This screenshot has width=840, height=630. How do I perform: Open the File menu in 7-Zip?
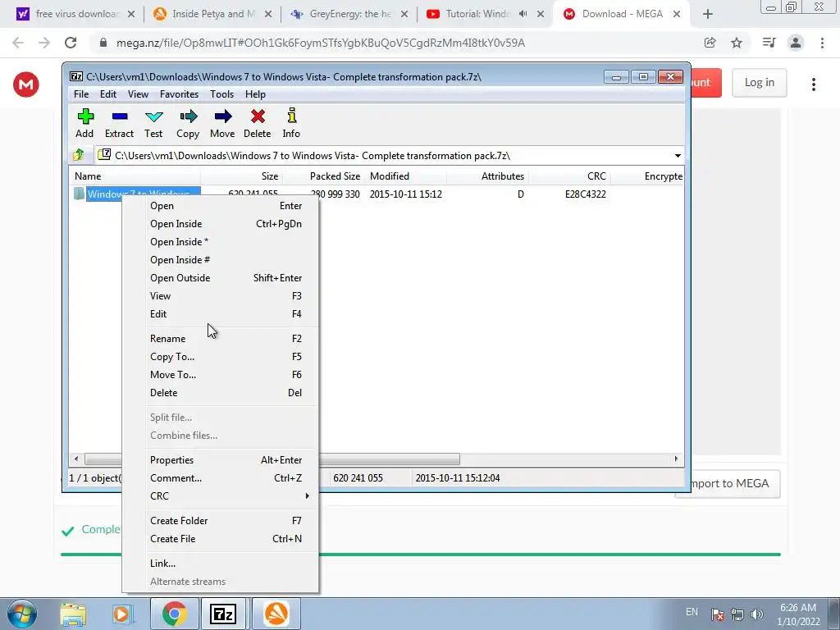coord(81,94)
